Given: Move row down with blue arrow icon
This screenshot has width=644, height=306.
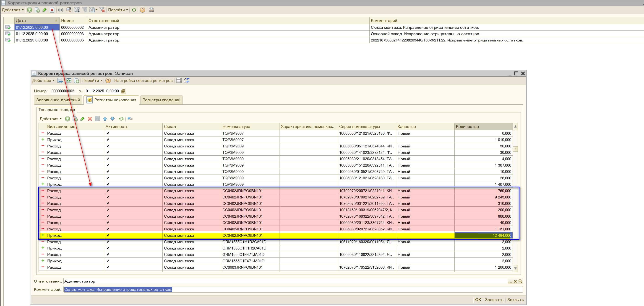Looking at the screenshot, I should pyautogui.click(x=112, y=119).
